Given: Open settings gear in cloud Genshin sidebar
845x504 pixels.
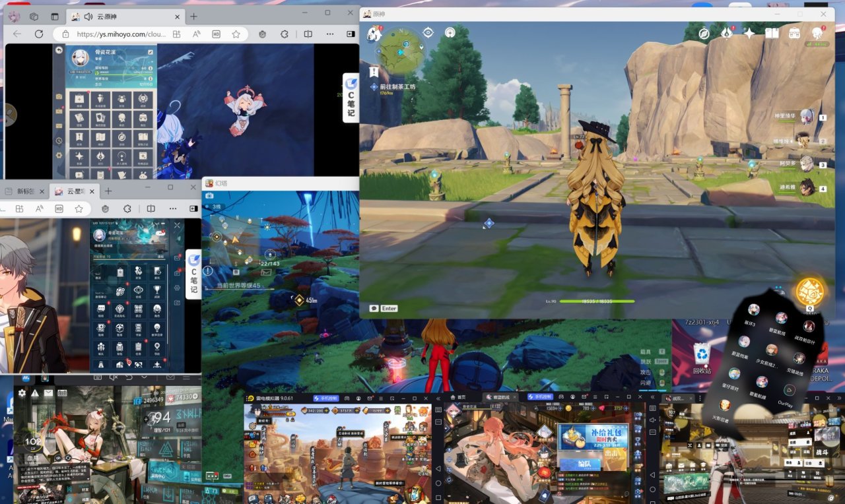Looking at the screenshot, I should [59, 156].
